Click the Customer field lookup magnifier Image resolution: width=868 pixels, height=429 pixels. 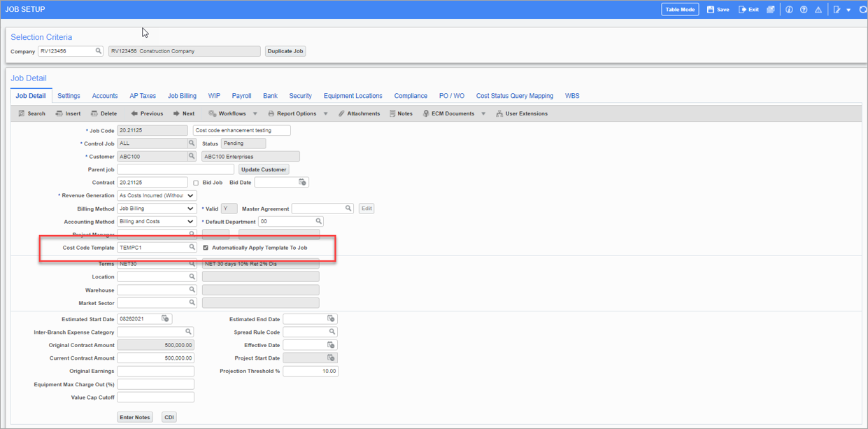click(192, 157)
